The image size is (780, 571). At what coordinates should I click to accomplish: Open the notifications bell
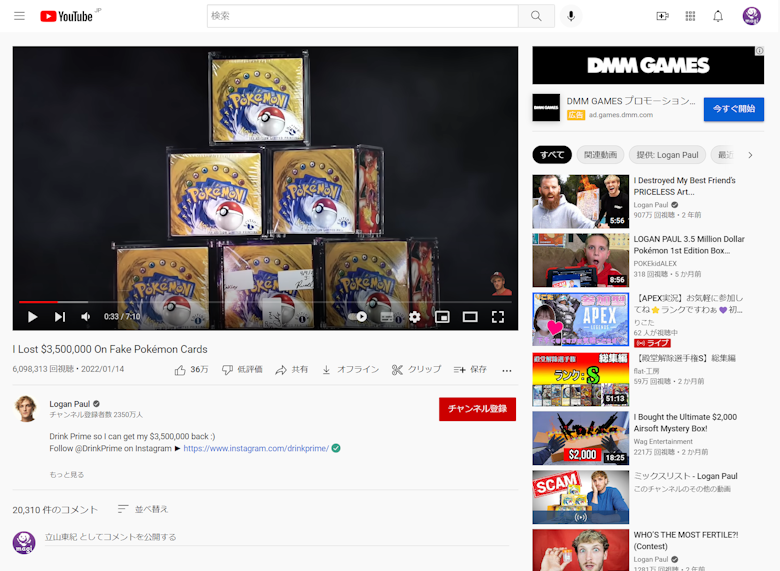(x=718, y=16)
